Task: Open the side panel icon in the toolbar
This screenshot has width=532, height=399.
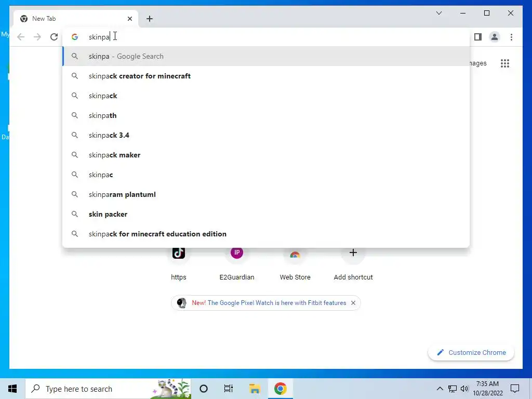Action: 478,37
